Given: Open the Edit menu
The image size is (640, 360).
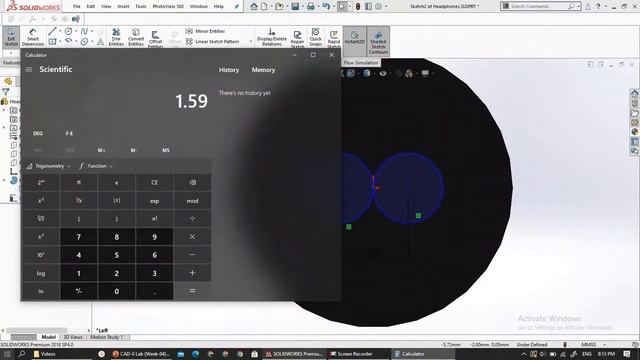Looking at the screenshot, I should 91,6.
